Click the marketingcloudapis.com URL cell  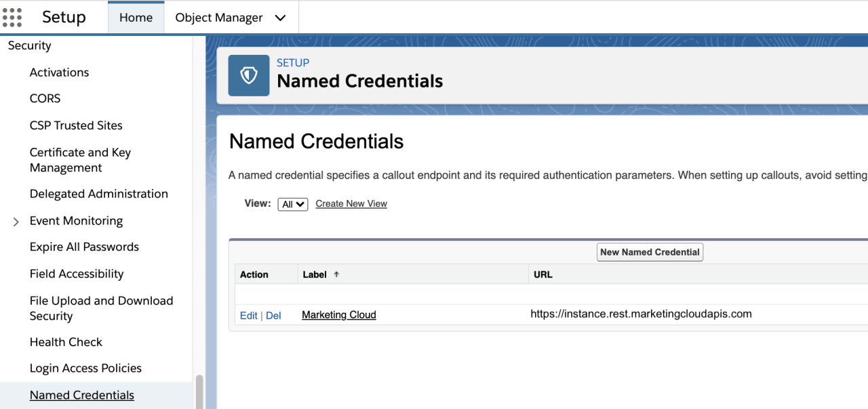coord(641,314)
